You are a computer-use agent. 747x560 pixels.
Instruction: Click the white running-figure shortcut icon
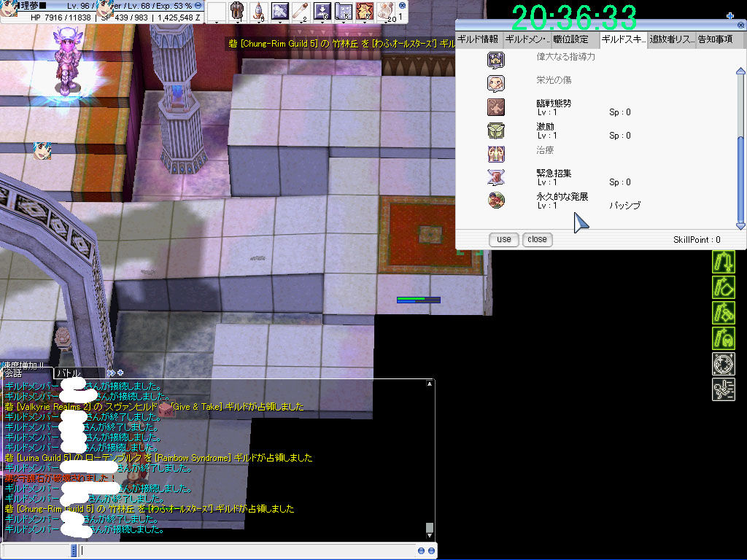pos(723,389)
